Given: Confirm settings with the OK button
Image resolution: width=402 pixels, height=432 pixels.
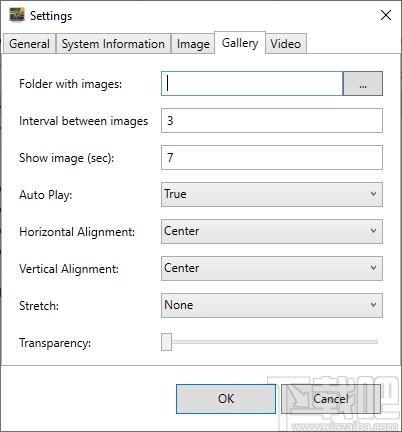Looking at the screenshot, I should (x=226, y=399).
